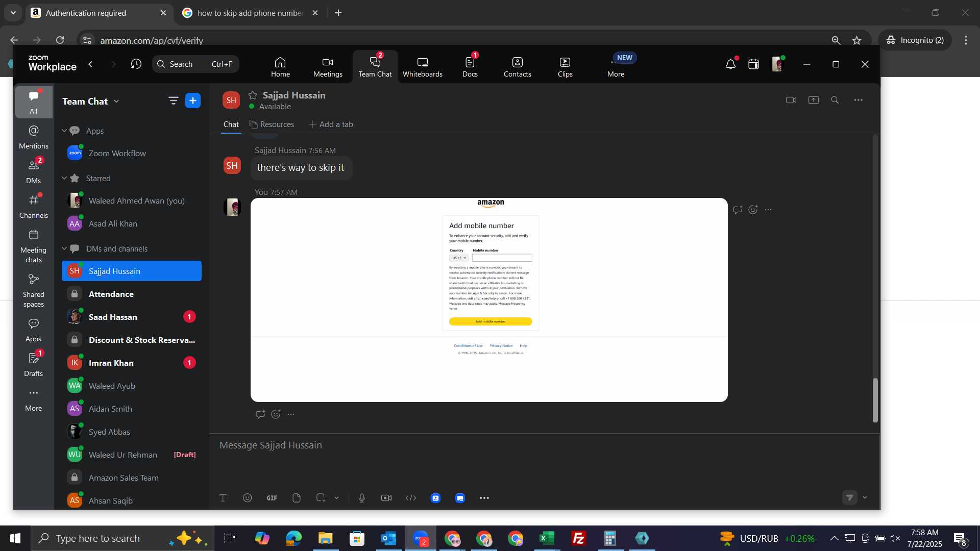Record a video message

coord(386,498)
